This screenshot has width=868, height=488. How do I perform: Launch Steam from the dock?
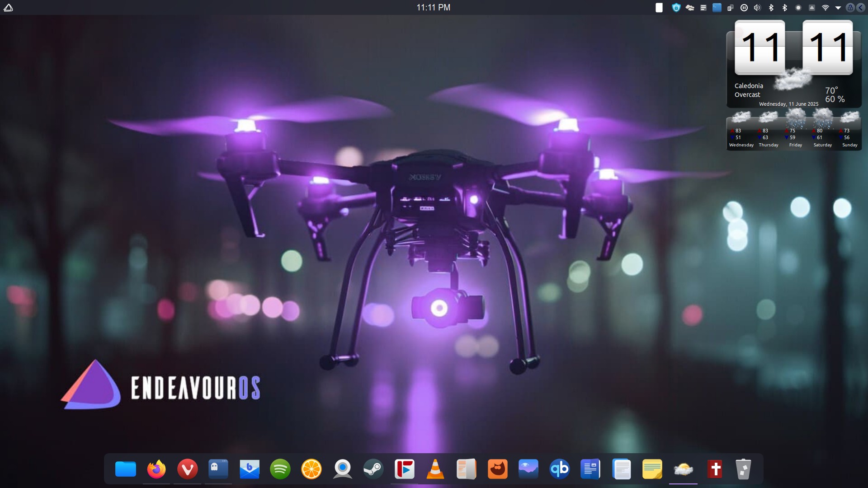point(373,469)
